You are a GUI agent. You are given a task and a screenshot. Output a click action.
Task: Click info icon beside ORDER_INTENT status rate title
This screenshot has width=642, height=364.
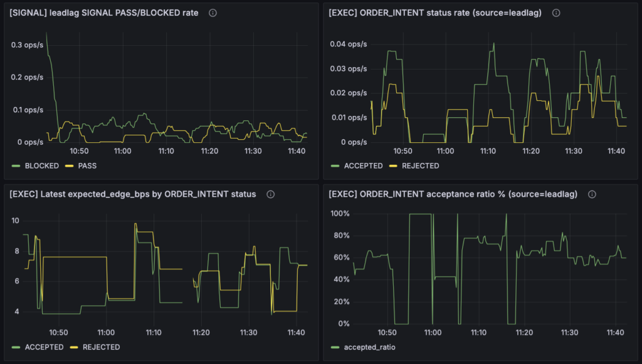pyautogui.click(x=555, y=13)
